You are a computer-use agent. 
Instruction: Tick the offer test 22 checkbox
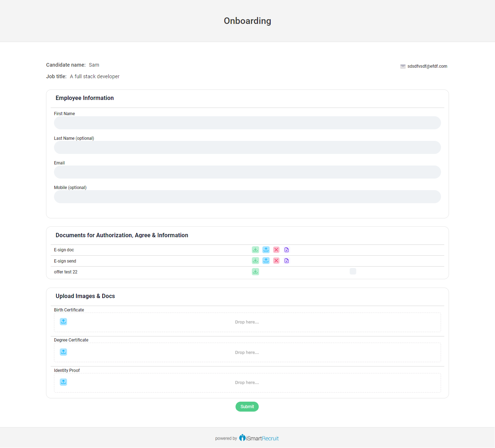coord(353,271)
